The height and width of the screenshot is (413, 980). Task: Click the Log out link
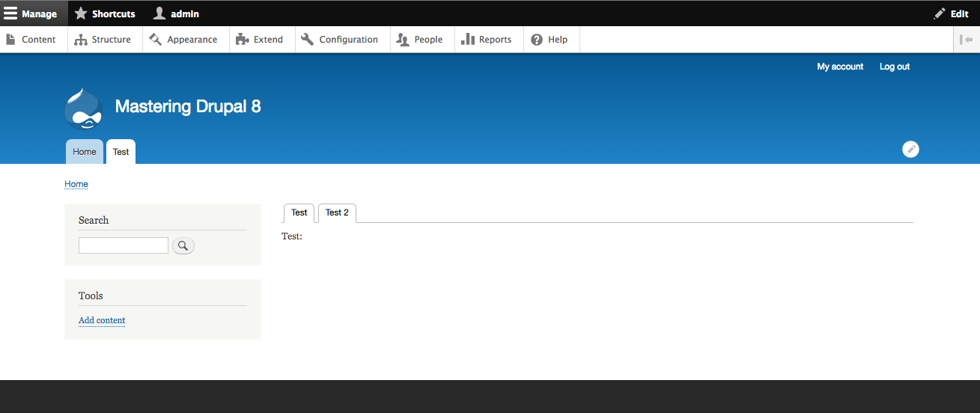(x=895, y=67)
